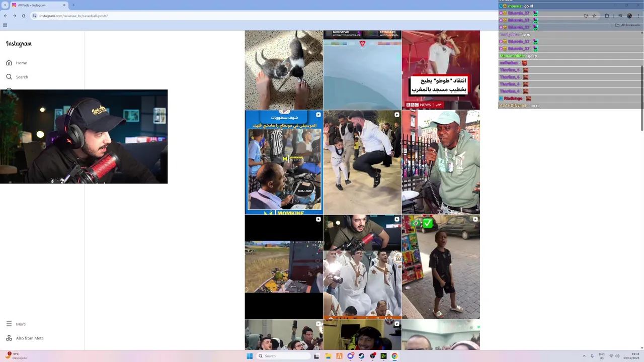644x362 pixels.
Task: Open the motorcycle crowd saved reel
Action: (x=284, y=162)
